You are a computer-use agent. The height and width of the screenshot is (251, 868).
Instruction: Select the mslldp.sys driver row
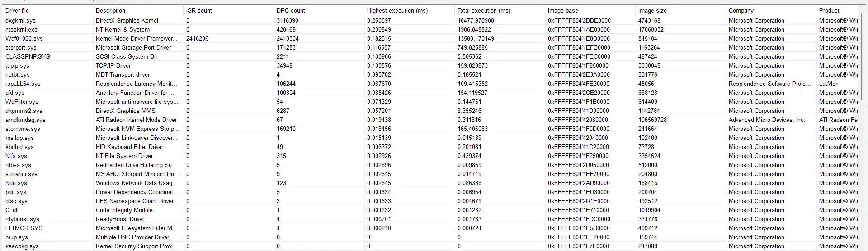click(x=430, y=138)
